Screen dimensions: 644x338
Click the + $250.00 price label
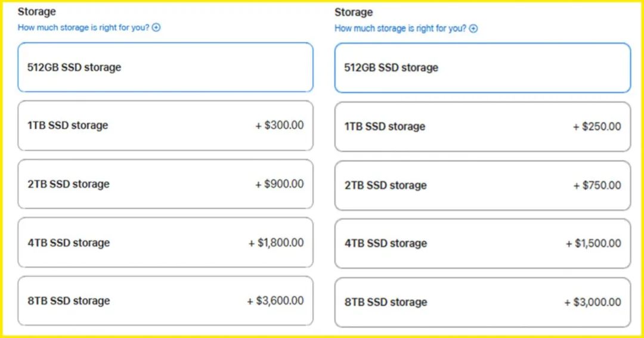pos(597,126)
